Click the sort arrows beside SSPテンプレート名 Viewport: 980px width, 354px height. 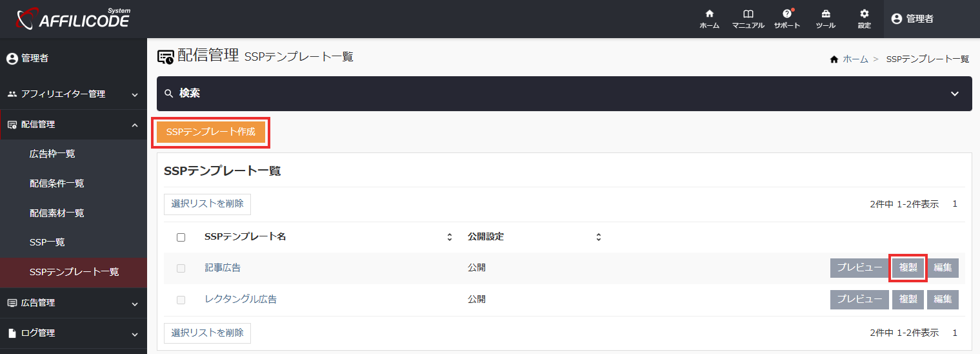pos(450,238)
